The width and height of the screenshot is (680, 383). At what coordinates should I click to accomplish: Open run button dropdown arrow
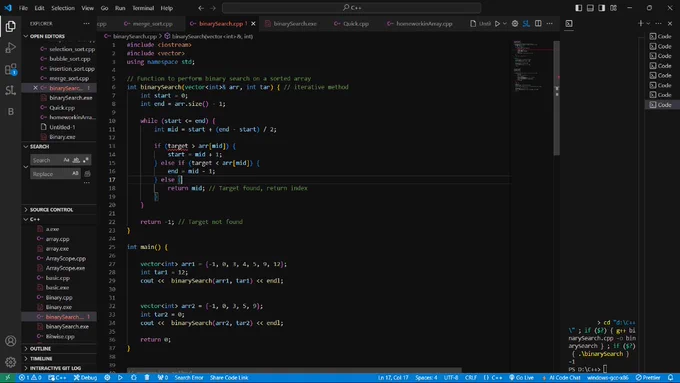(504, 23)
